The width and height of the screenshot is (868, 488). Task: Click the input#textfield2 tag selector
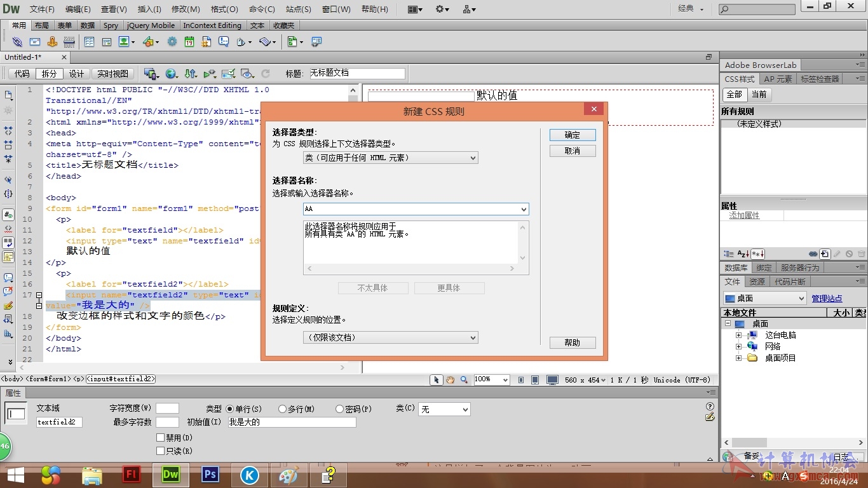tap(121, 379)
